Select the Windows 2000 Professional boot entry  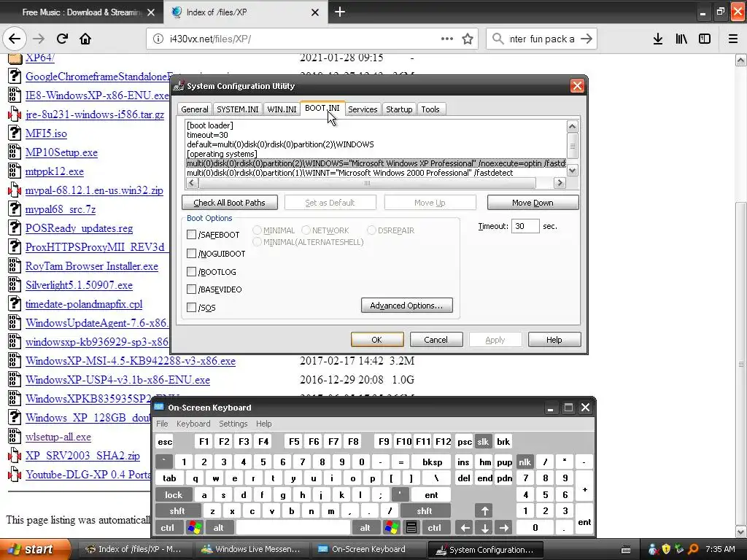tap(349, 173)
